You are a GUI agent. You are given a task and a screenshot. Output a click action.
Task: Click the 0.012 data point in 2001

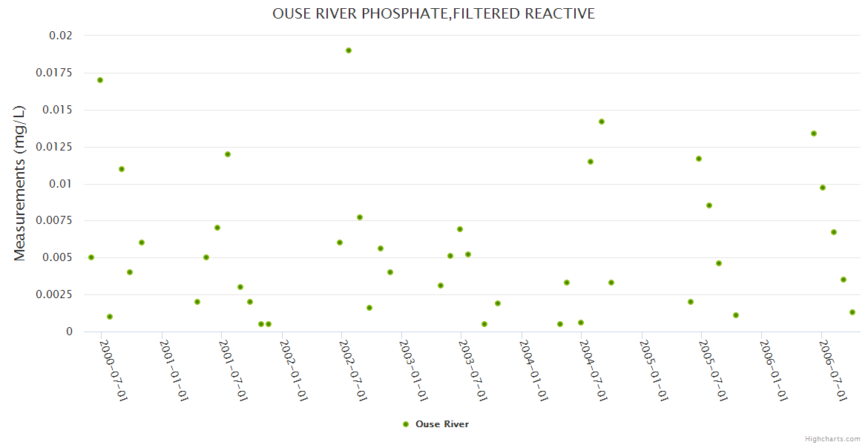pos(228,154)
